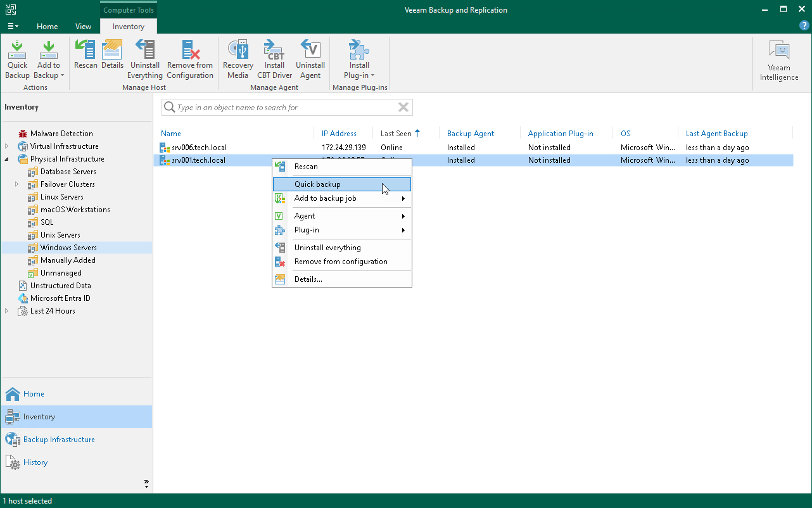Click Remove from Configuration ribbon icon
This screenshot has height=508, width=812.
click(x=190, y=60)
